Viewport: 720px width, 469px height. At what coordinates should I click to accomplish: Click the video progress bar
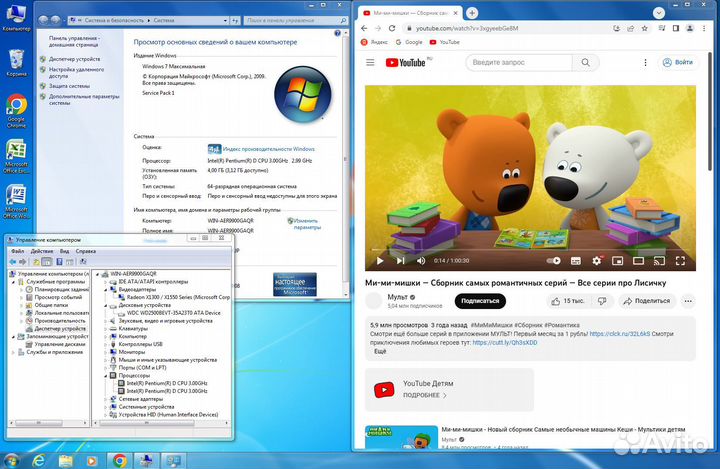click(530, 250)
